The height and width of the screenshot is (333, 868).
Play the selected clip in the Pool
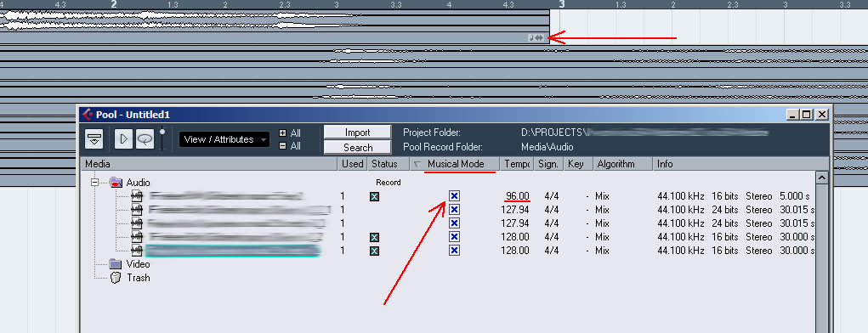pos(123,139)
